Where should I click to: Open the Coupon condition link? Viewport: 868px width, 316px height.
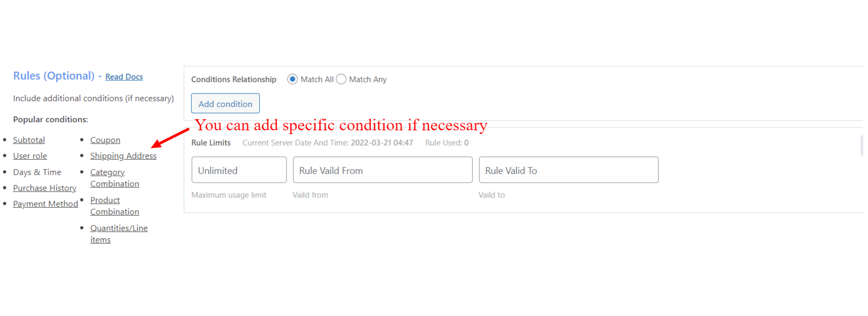coord(105,140)
